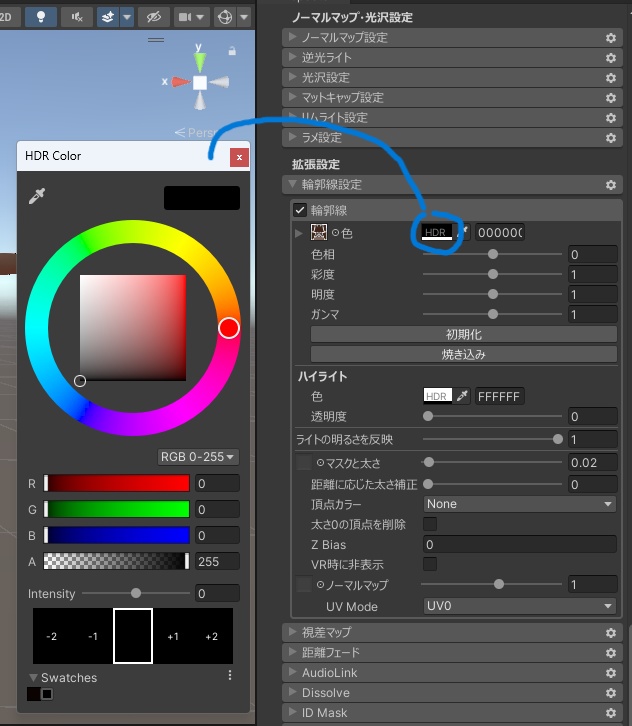
Task: Open gear settings for 視差マップ
Action: pos(611,633)
